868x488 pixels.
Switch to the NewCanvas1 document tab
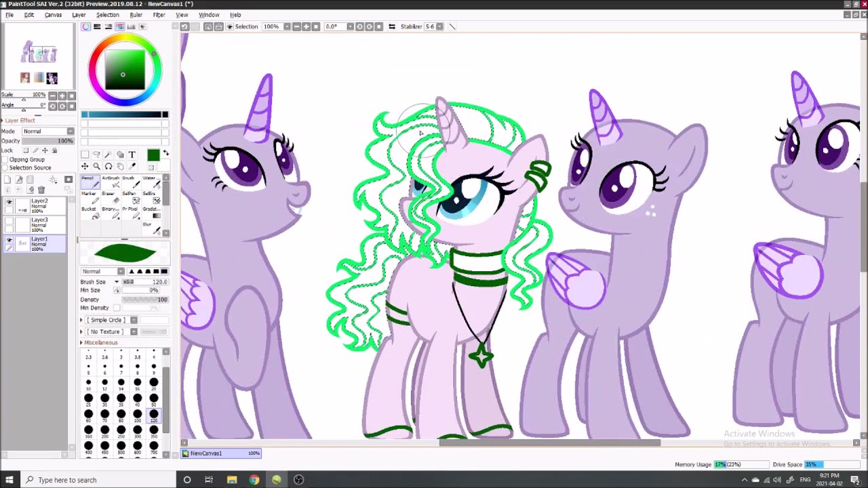[x=221, y=453]
